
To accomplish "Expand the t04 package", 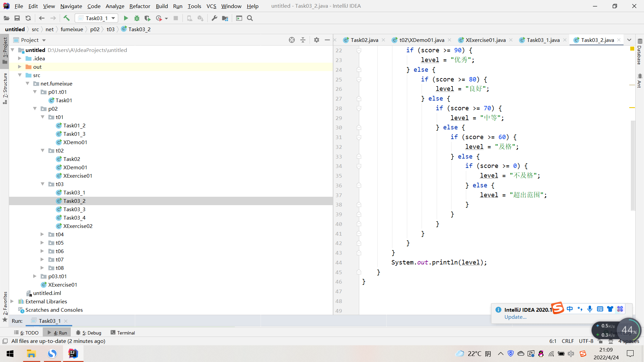I will tap(42, 234).
